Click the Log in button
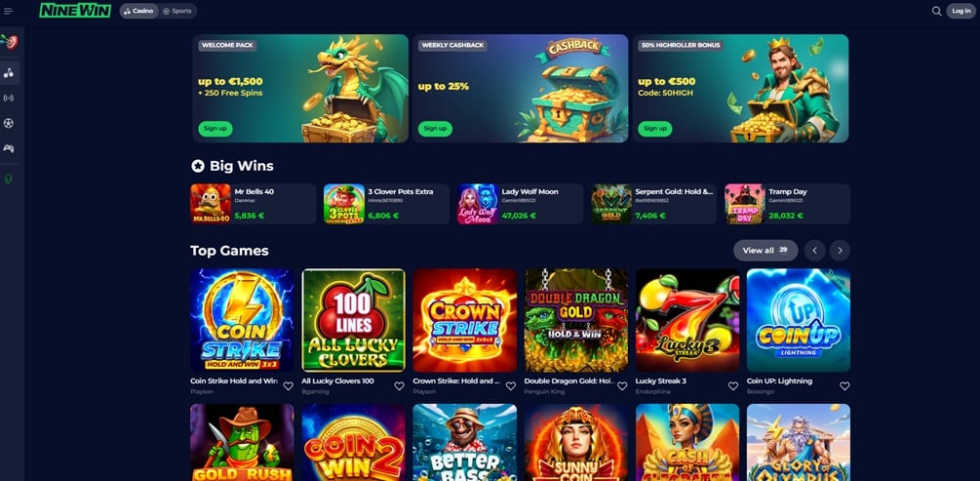The image size is (980, 481). pos(960,11)
